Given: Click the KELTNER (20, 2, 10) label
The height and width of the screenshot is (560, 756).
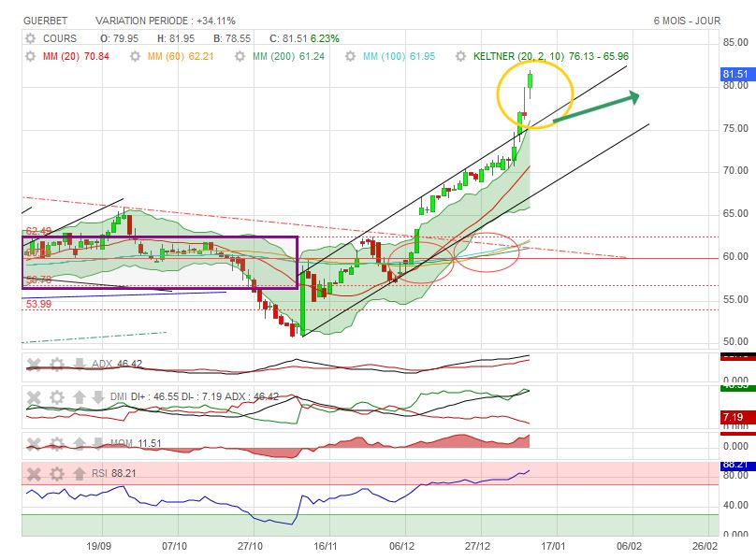Looking at the screenshot, I should pyautogui.click(x=518, y=56).
